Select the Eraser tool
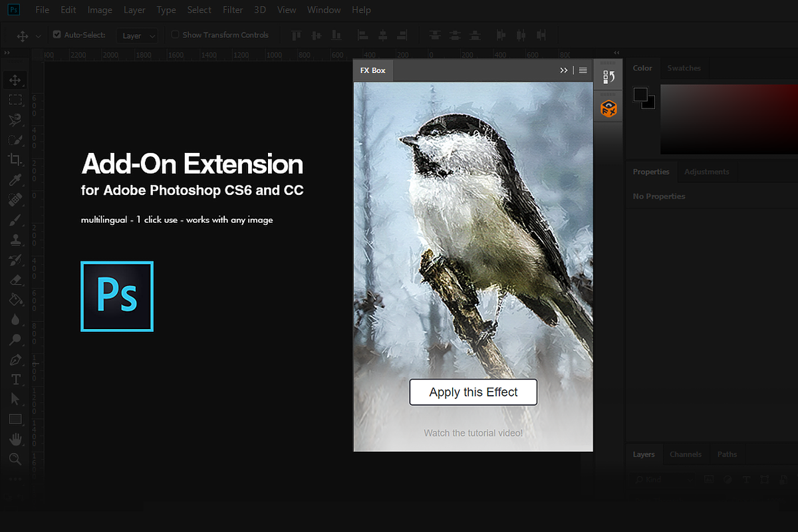The image size is (798, 532). (15, 279)
